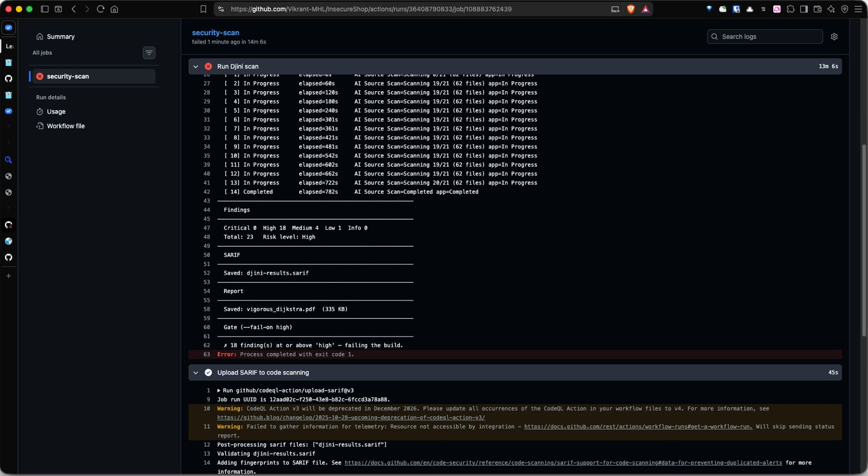Select the security-scan job in sidebar
Image resolution: width=868 pixels, height=476 pixels.
coord(94,76)
